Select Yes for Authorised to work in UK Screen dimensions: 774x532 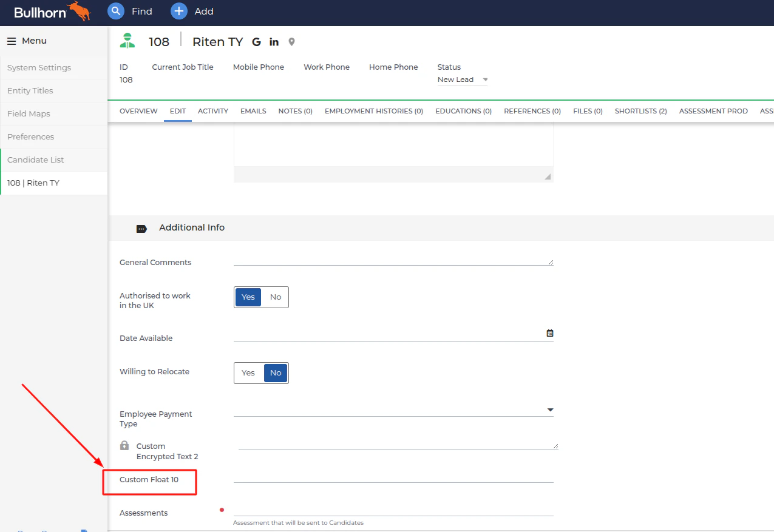click(248, 297)
